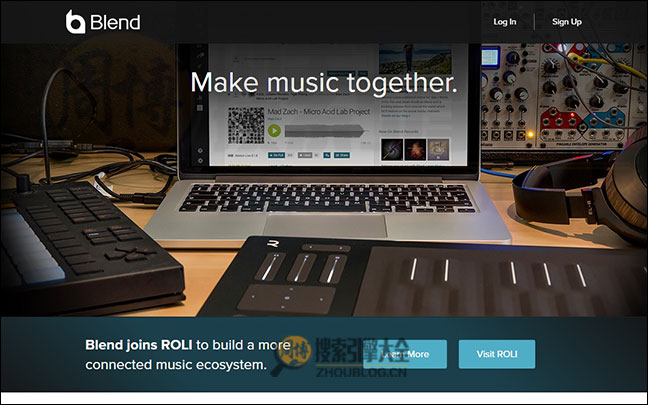The image size is (648, 405).
Task: Click the "Blend joins ROLI" announcement text
Action: [x=139, y=345]
